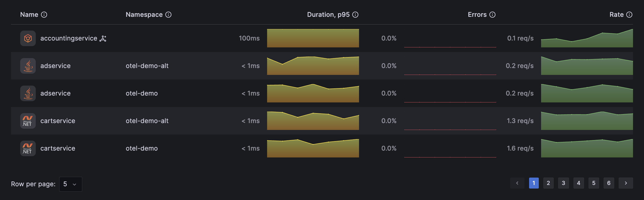Click the info icon next to Name
644x200 pixels.
(44, 15)
